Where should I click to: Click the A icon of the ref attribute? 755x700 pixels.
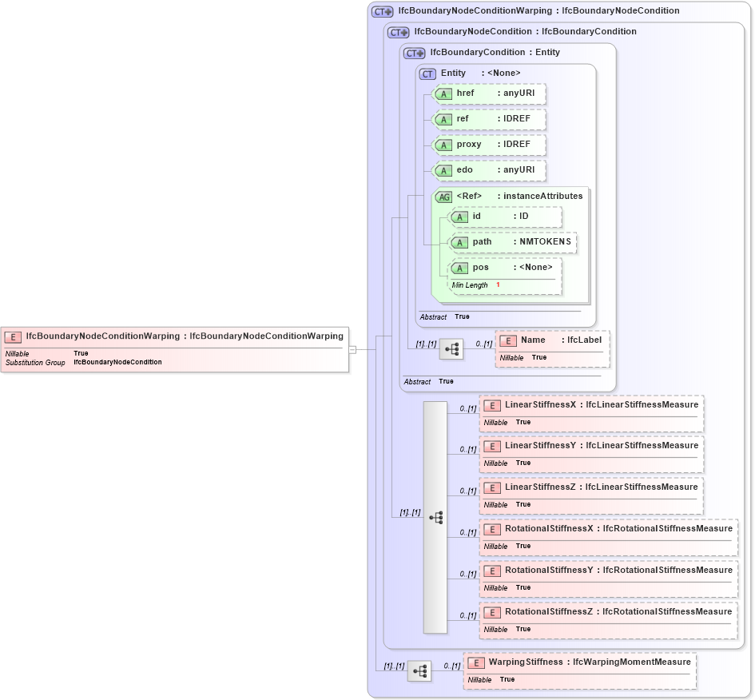(443, 119)
